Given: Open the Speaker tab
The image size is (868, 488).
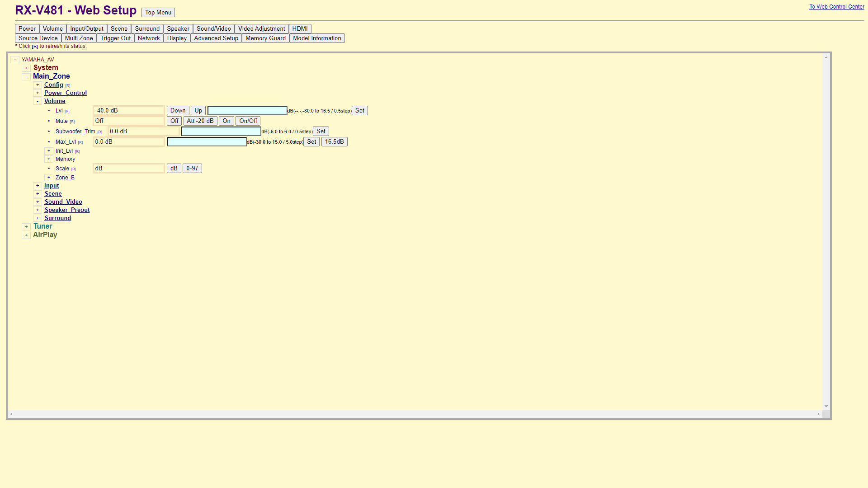Looking at the screenshot, I should click(178, 29).
